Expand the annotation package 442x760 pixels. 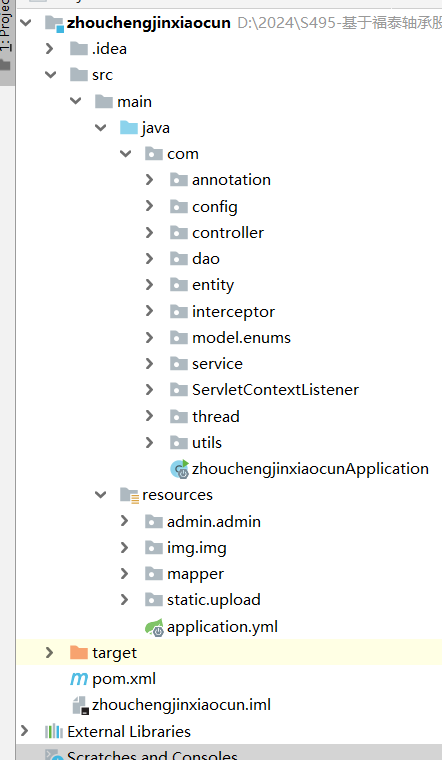(150, 180)
